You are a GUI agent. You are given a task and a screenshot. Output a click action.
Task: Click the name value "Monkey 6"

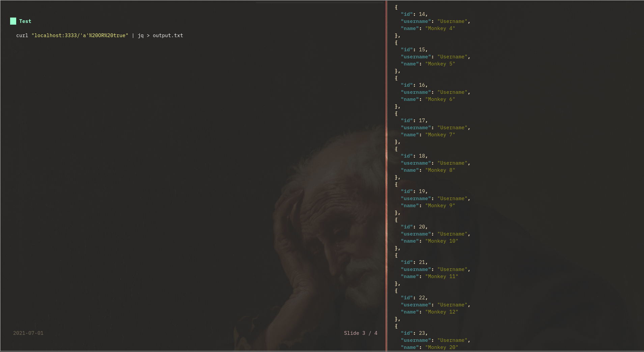(x=440, y=99)
